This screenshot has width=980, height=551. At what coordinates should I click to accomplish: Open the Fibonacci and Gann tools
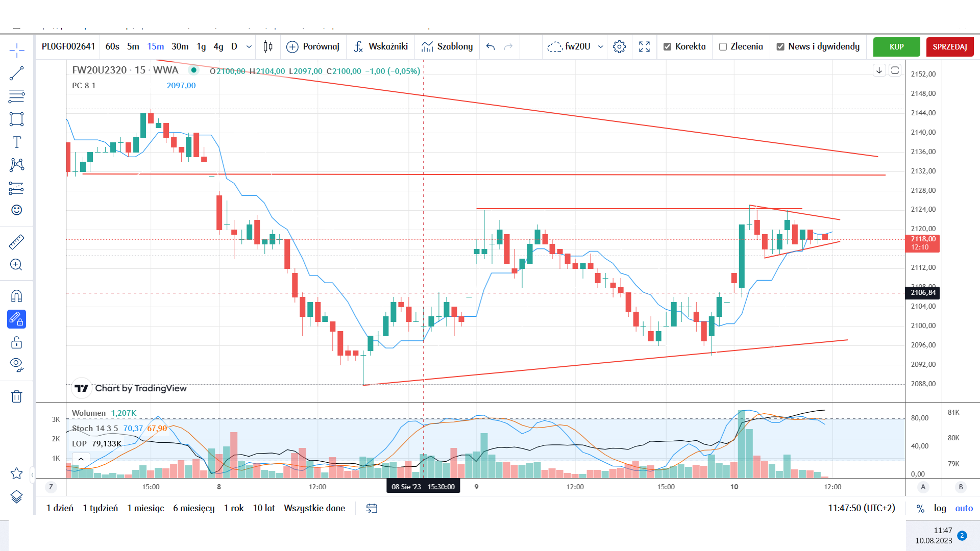coord(16,96)
